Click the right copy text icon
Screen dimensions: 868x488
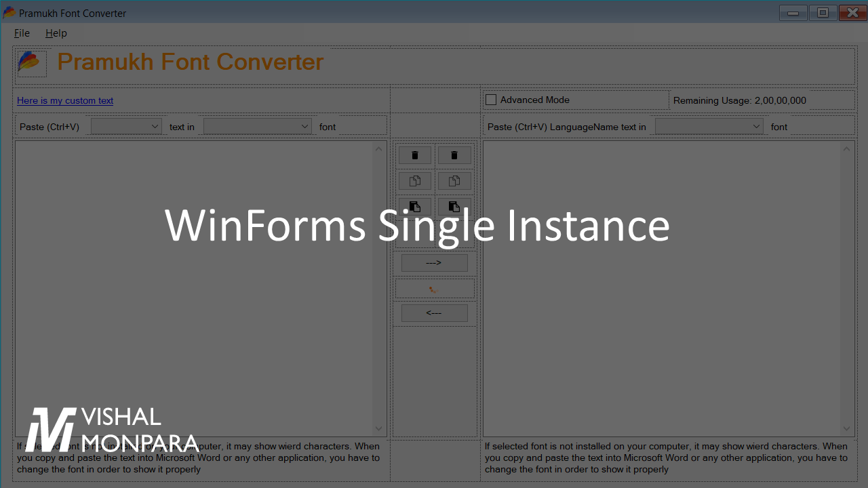[454, 181]
